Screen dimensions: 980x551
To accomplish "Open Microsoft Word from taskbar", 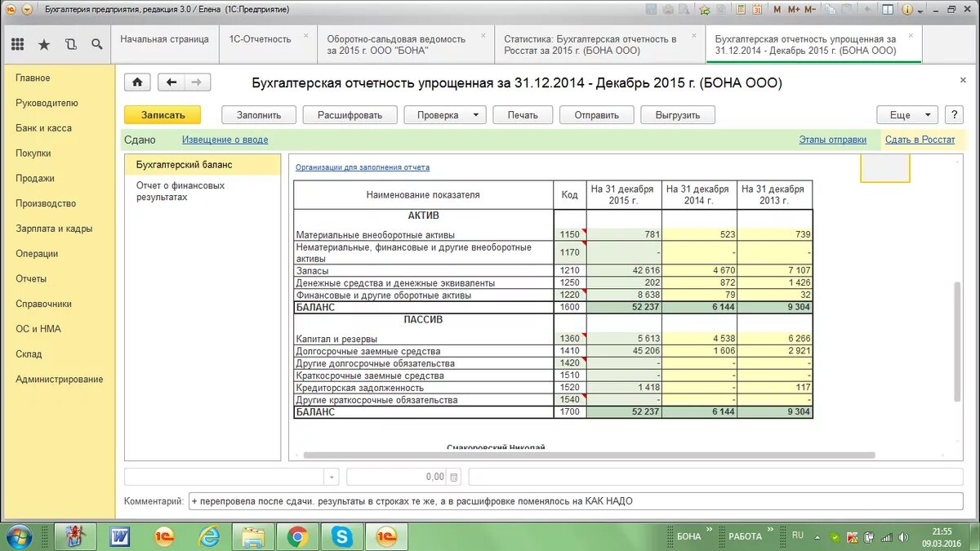I will click(119, 536).
